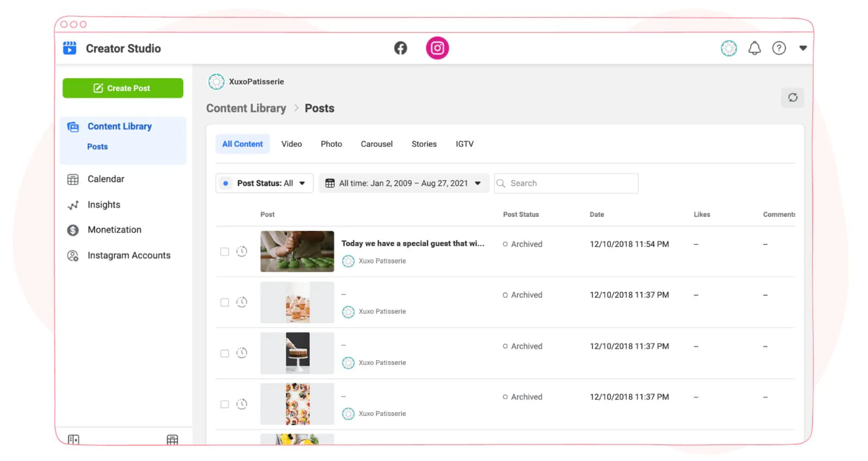This screenshot has width=868, height=461.
Task: Switch to the IGTV tab
Action: (464, 144)
